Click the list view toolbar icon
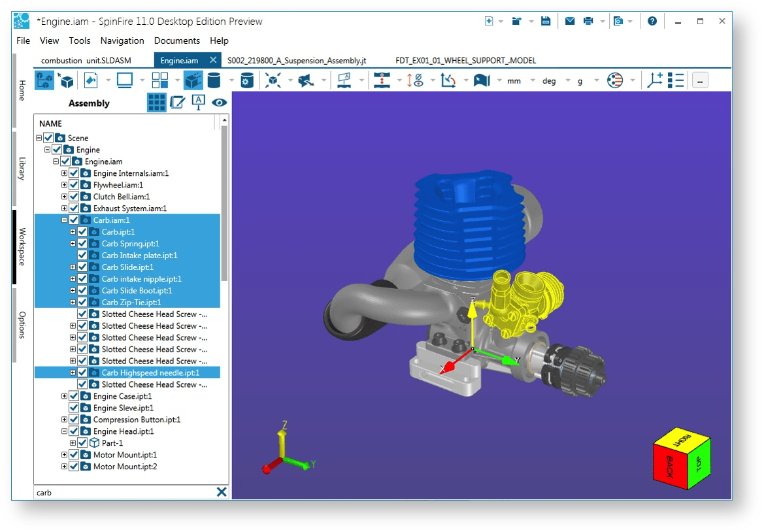Image resolution: width=764 pixels, height=532 pixels. coord(676,80)
